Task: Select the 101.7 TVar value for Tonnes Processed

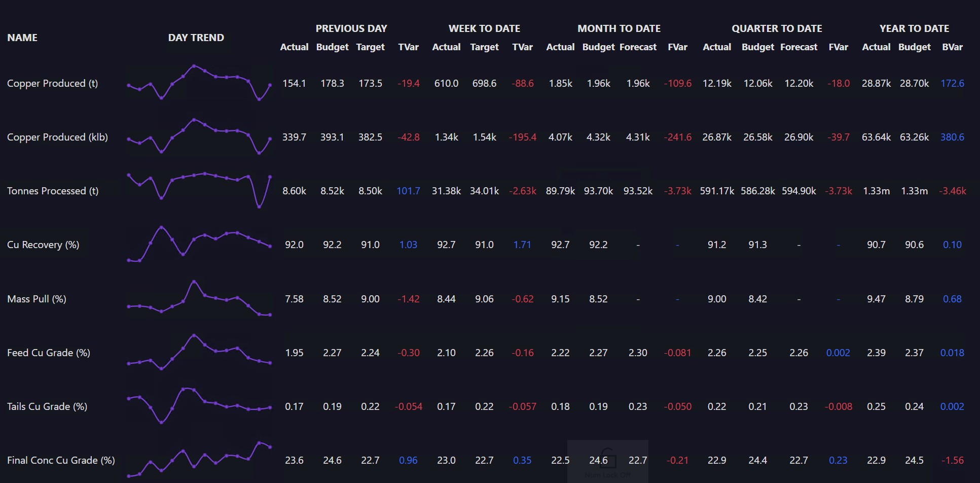Action: tap(408, 191)
